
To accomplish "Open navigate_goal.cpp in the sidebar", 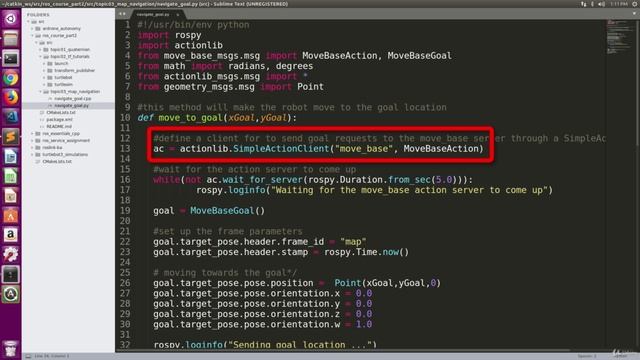I will point(73,98).
